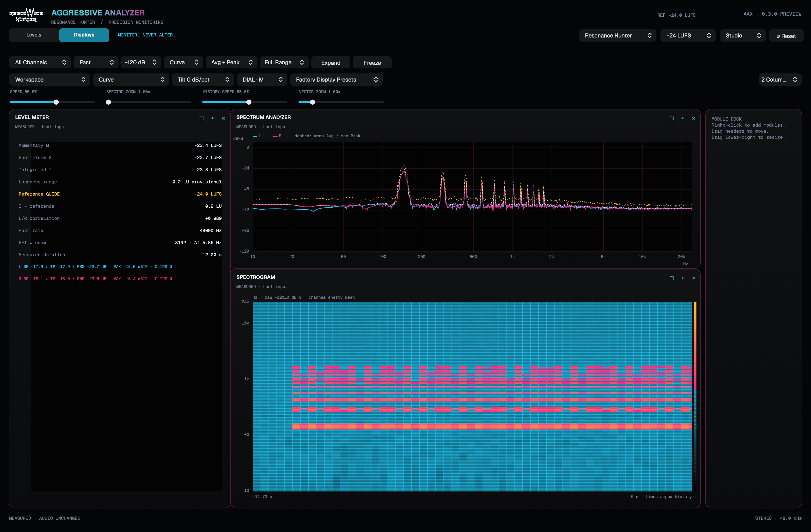Maximize the Level Meter panel
811x532 pixels.
pos(201,118)
